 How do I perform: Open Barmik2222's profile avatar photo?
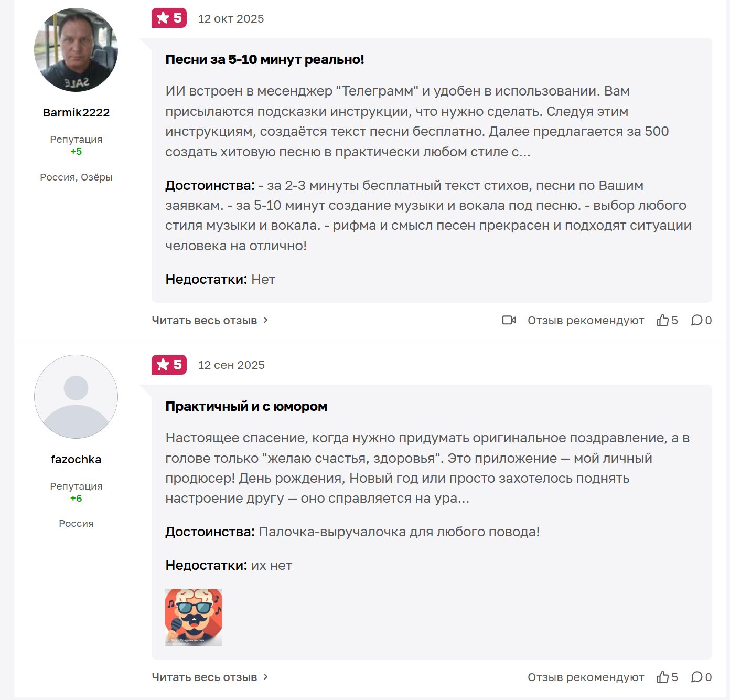pos(76,50)
